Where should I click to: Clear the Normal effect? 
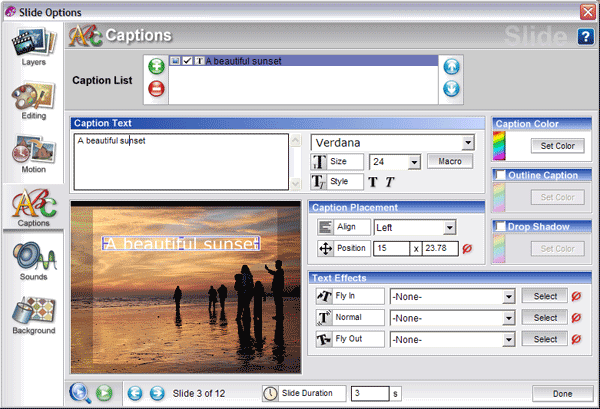(576, 318)
